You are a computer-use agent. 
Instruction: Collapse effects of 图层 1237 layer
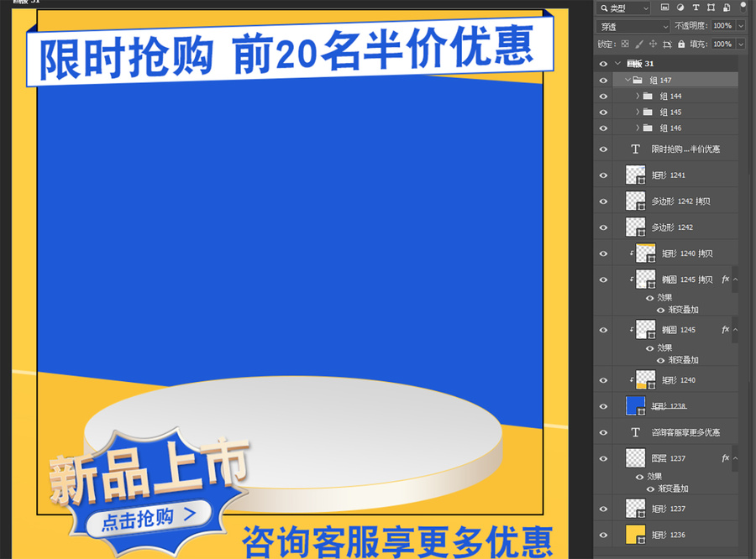735,458
